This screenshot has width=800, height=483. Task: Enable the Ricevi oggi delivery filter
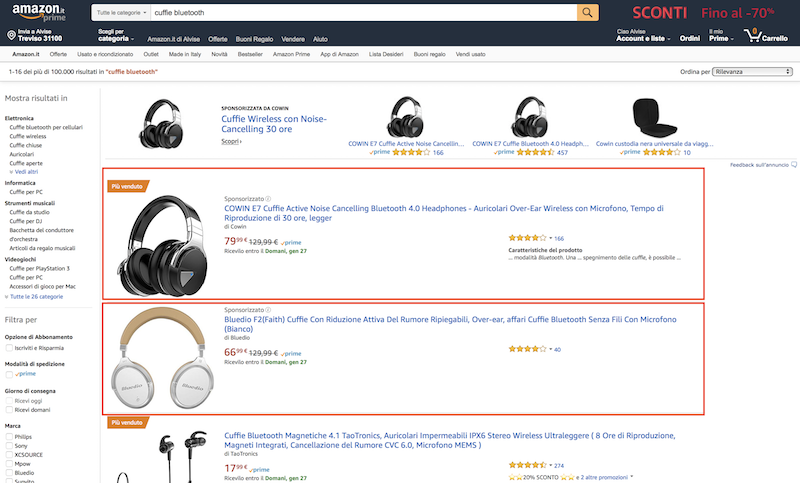pyautogui.click(x=9, y=399)
